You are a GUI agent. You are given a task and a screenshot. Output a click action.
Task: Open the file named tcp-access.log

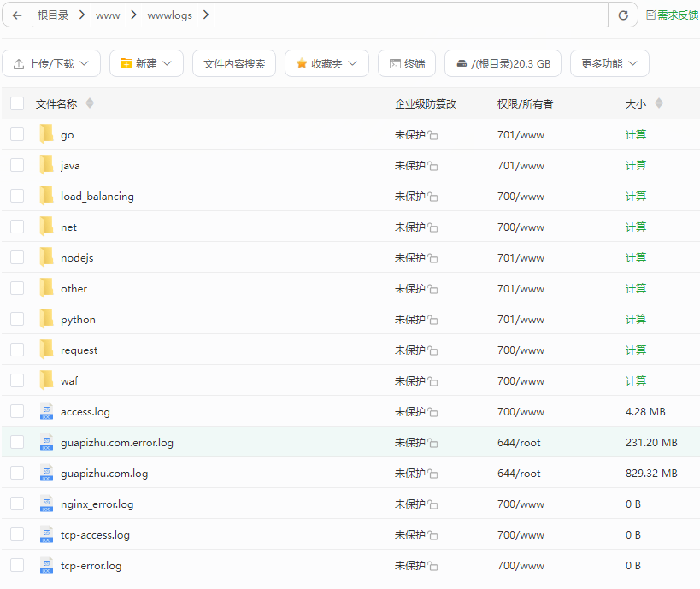(95, 535)
